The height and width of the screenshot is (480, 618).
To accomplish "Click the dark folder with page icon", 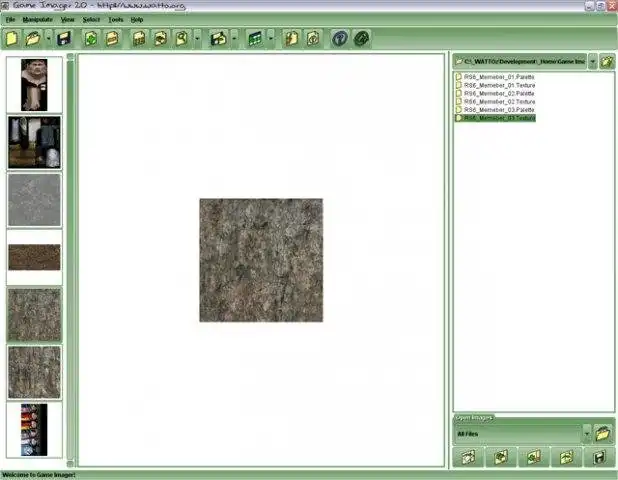I will click(218, 38).
